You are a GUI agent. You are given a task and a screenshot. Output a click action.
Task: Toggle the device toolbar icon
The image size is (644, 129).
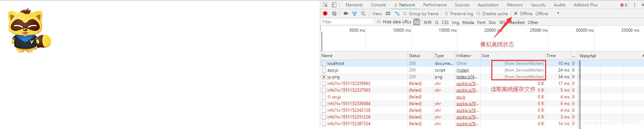[334, 5]
